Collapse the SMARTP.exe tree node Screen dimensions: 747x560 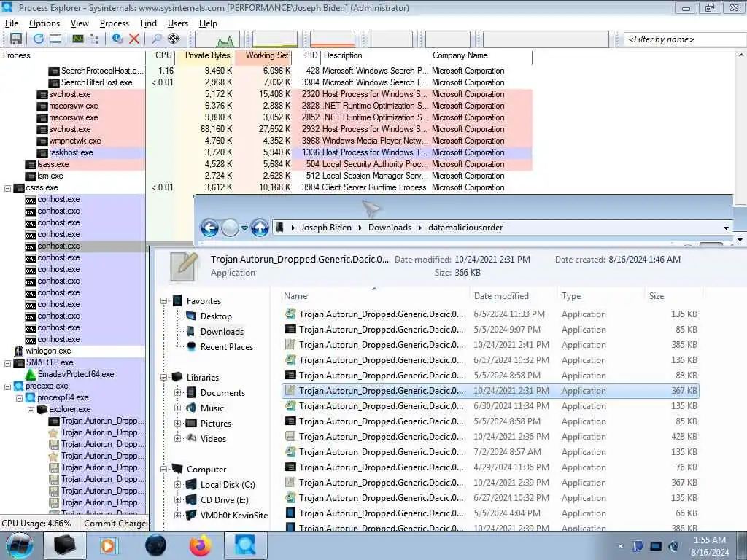pos(7,363)
